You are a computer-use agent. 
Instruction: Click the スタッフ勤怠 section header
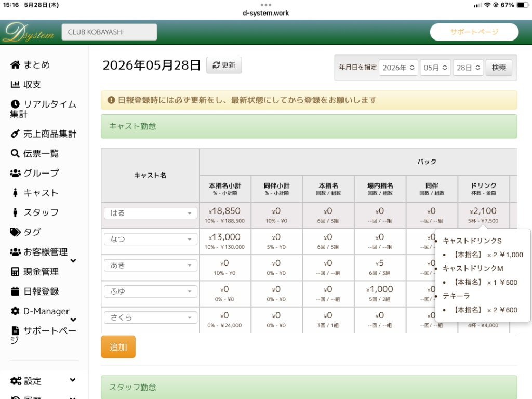pyautogui.click(x=309, y=387)
